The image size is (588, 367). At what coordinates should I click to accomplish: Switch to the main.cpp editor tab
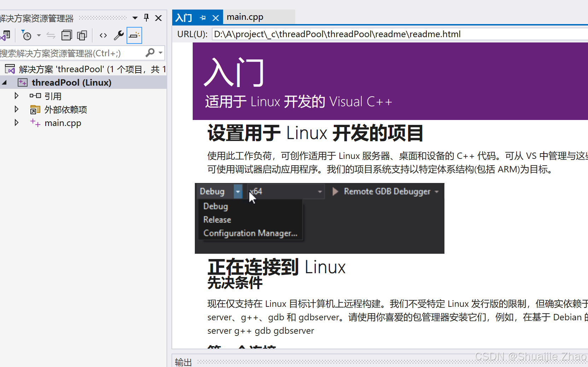pyautogui.click(x=245, y=17)
